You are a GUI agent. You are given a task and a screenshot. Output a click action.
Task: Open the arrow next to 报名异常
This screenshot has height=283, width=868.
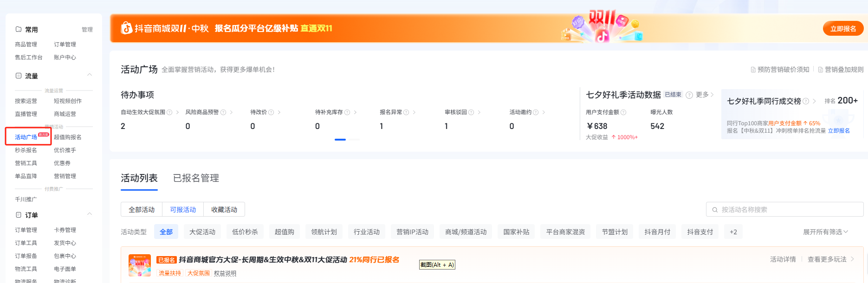point(414,112)
